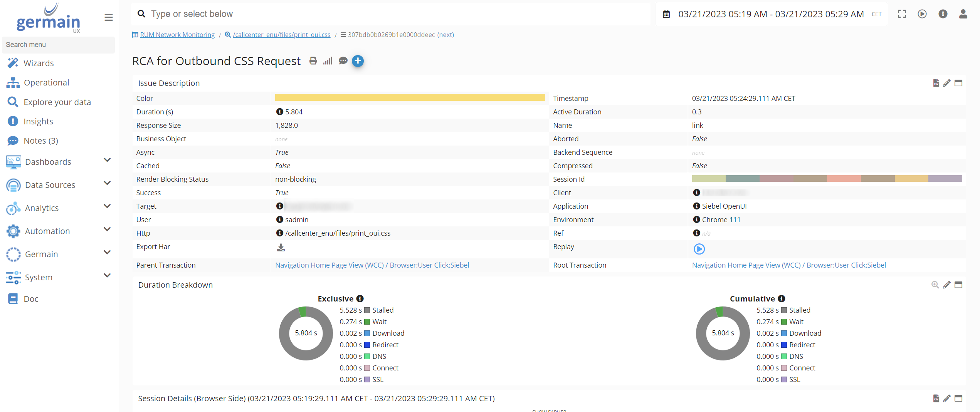Screen dimensions: 980x412
Task: Open the bar chart icon next to title
Action: [x=328, y=61]
